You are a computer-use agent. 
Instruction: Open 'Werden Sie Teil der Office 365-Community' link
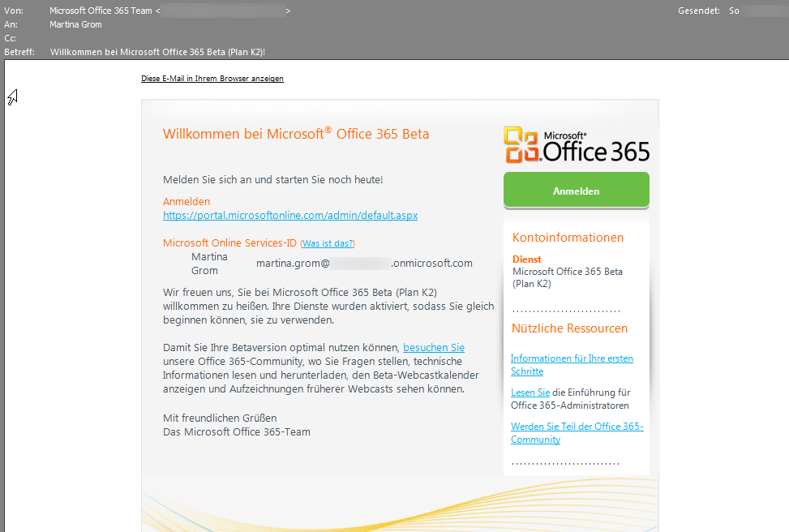577,433
